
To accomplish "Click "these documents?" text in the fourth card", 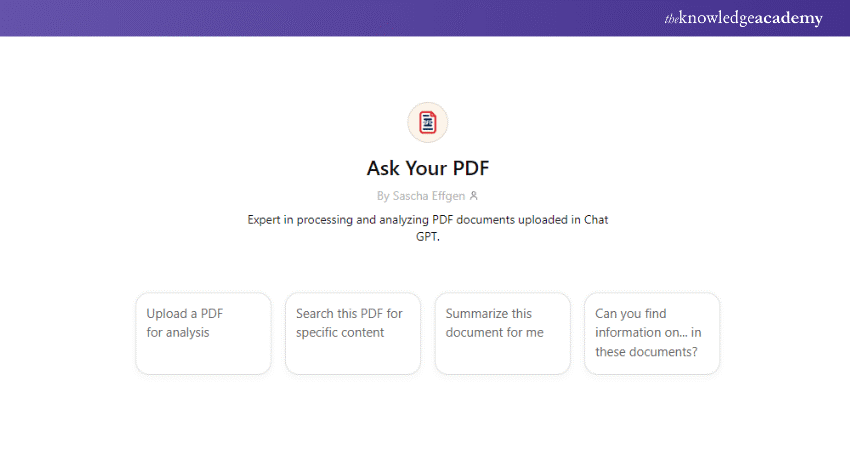I will [x=646, y=351].
